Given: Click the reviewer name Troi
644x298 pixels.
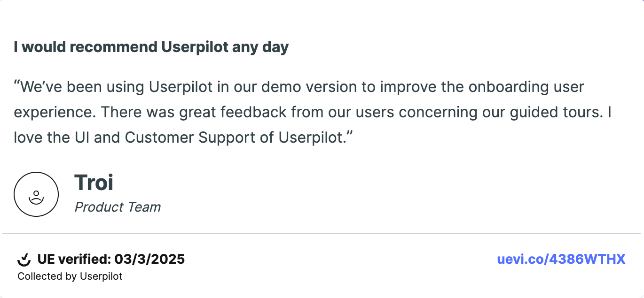Looking at the screenshot, I should click(x=94, y=183).
